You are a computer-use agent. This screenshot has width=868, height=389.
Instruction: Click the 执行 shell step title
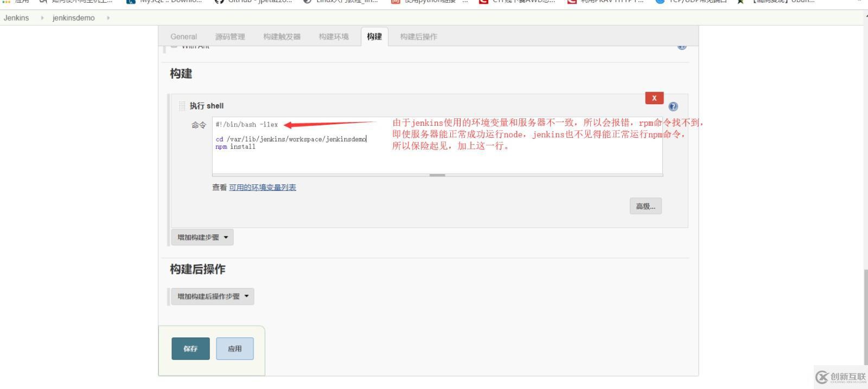pos(206,106)
